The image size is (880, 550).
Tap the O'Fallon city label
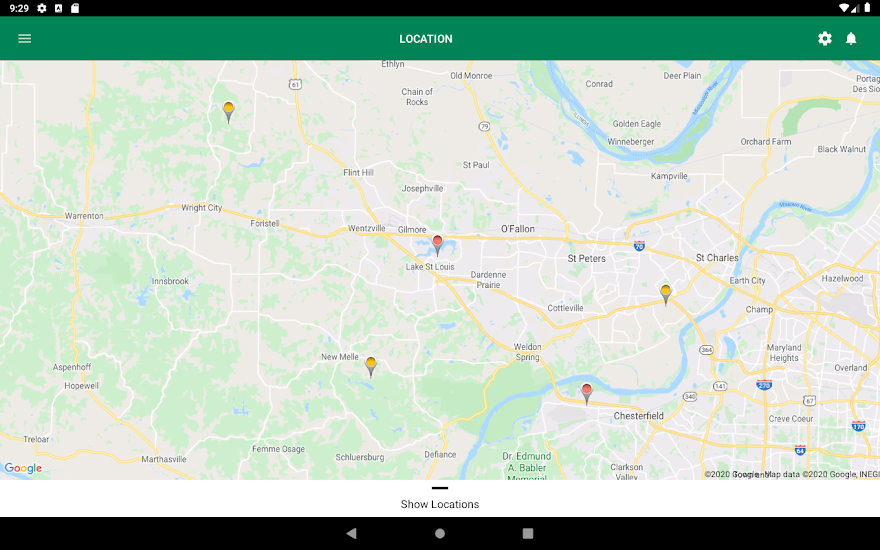click(x=517, y=229)
